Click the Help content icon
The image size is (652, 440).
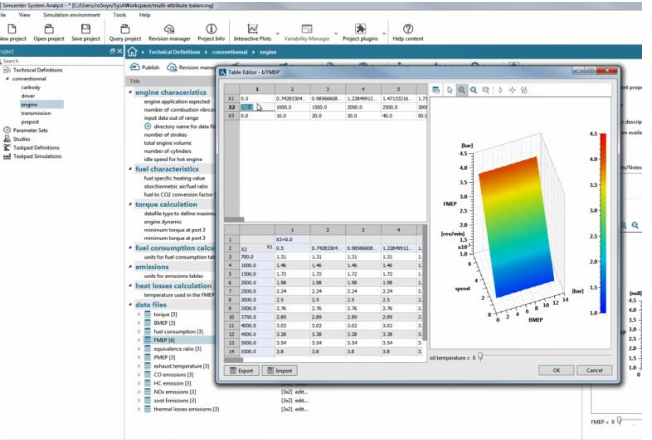click(407, 29)
